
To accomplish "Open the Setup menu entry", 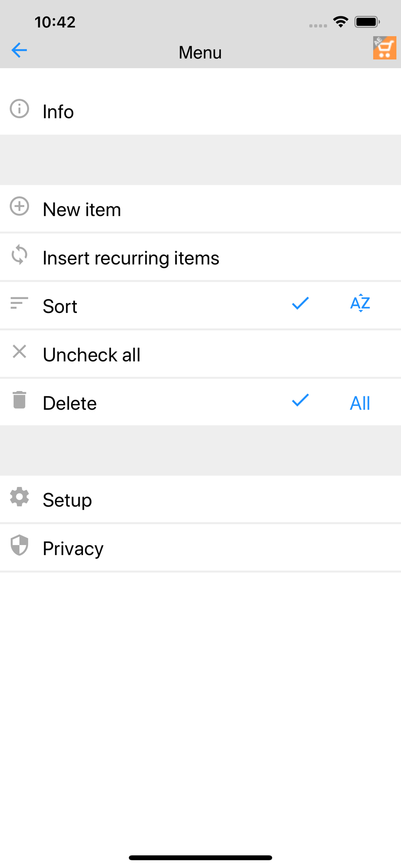I will click(200, 499).
